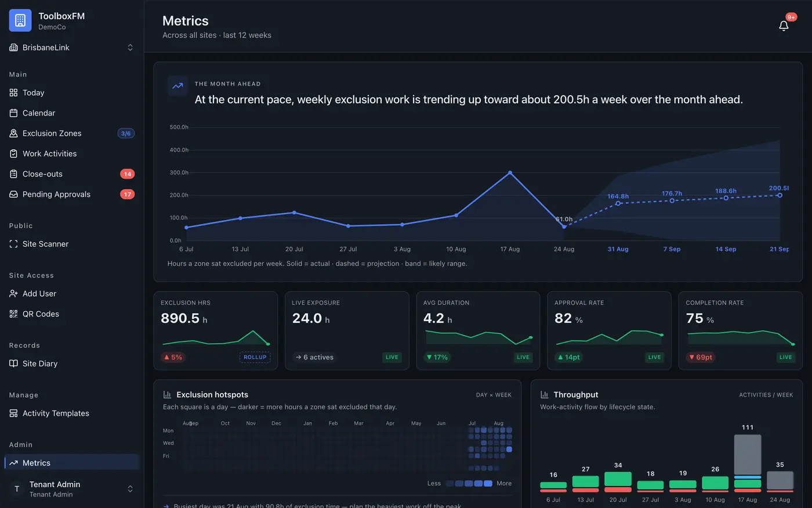Open Close-outs page
This screenshot has width=812, height=508.
(72, 174)
